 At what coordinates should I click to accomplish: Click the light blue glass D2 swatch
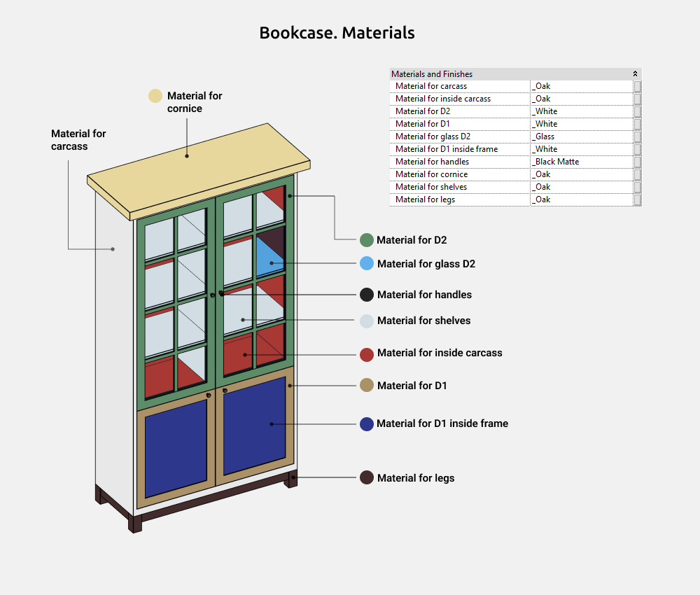(367, 263)
